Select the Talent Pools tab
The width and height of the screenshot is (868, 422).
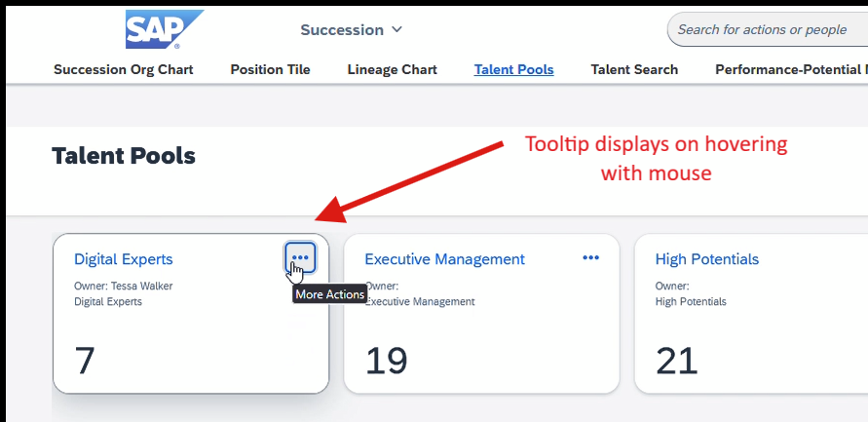point(513,70)
